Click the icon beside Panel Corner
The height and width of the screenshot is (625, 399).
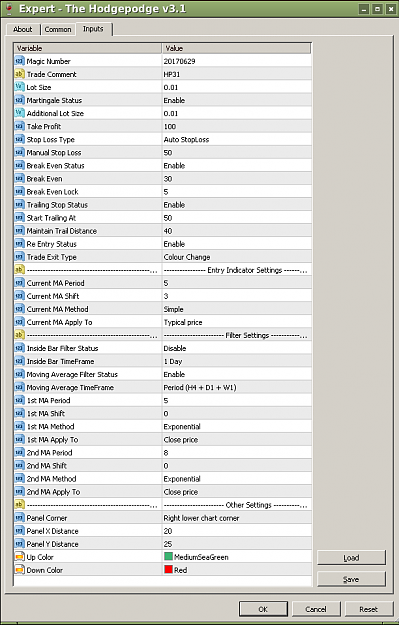[20, 518]
